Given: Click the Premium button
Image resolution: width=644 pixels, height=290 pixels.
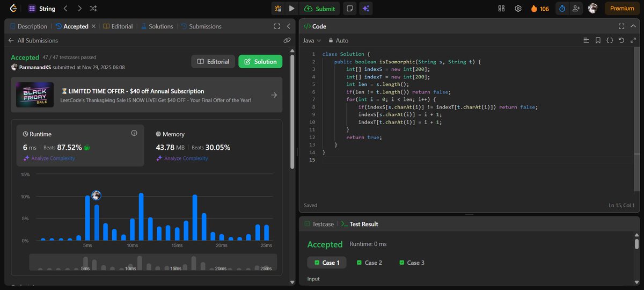Looking at the screenshot, I should click(x=622, y=9).
